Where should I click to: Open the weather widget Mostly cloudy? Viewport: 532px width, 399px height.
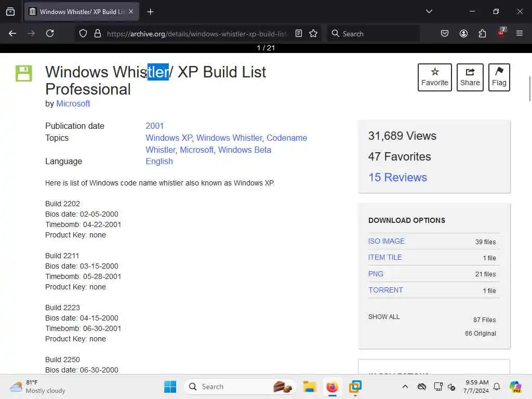pos(37,387)
